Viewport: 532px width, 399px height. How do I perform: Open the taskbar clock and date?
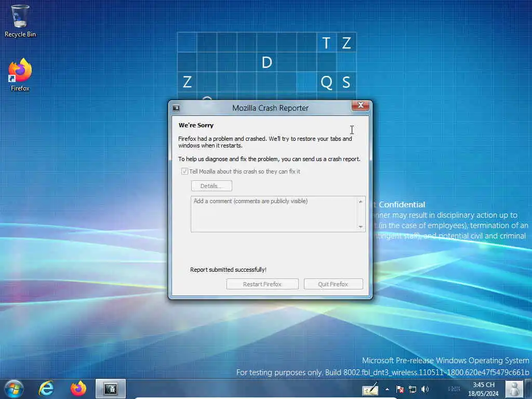tap(484, 389)
